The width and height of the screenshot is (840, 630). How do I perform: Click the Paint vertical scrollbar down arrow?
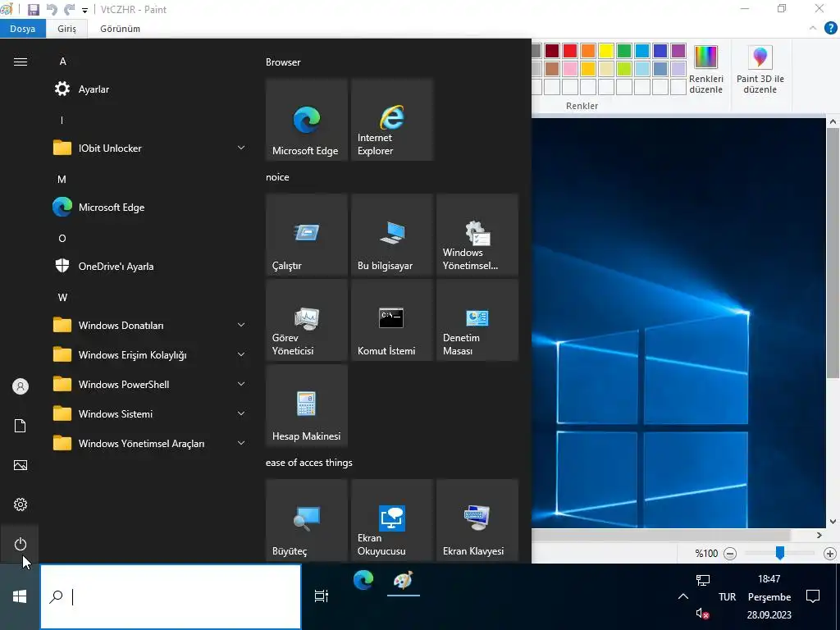833,521
